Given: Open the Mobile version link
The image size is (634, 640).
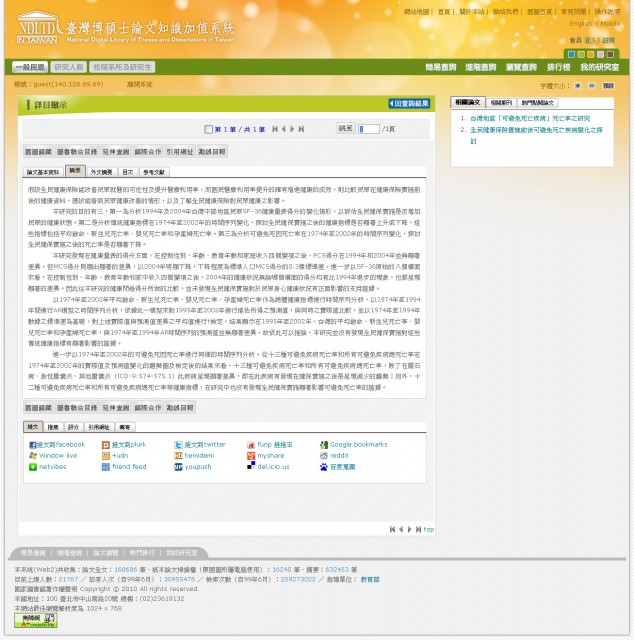Looking at the screenshot, I should pos(610,24).
